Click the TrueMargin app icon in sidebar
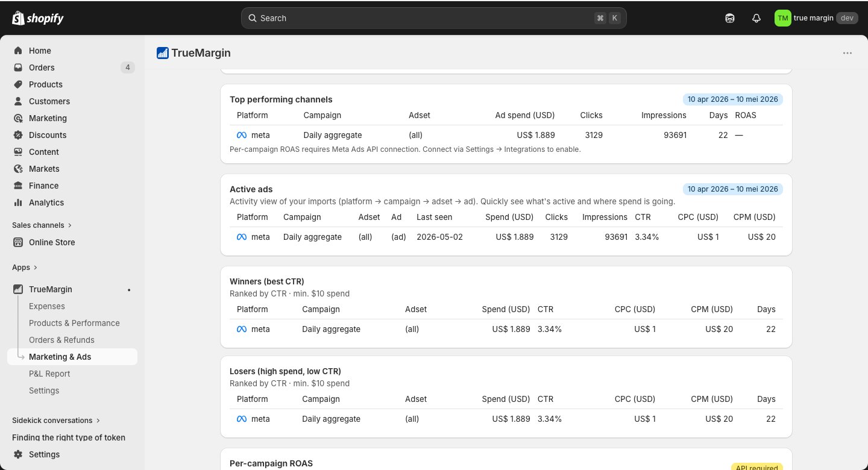This screenshot has height=470, width=868. point(18,289)
